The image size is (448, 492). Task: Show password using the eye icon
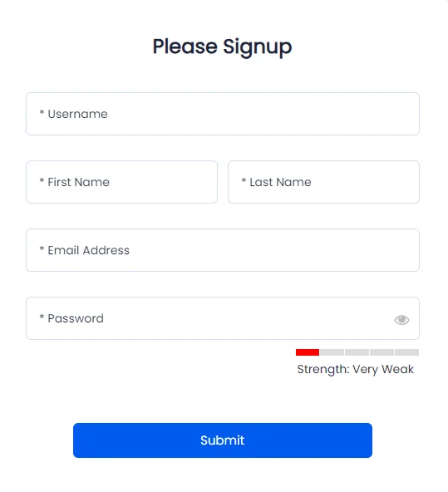point(401,320)
